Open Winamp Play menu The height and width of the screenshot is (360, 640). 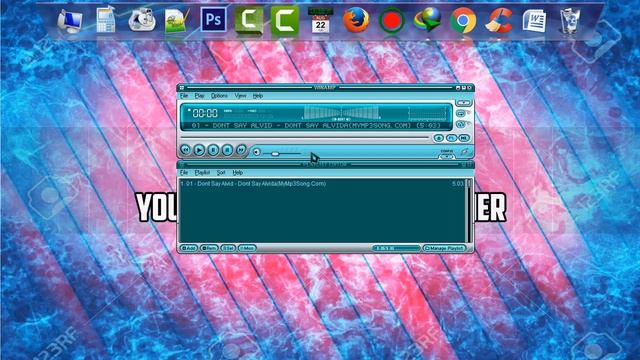199,96
